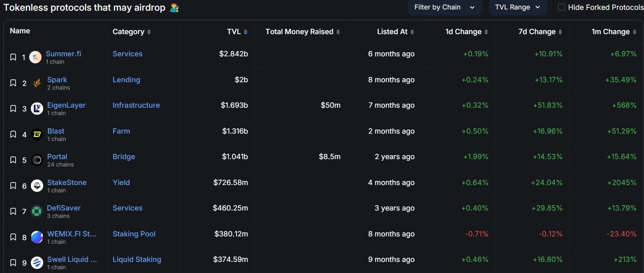Screen dimensions: 644x273
Task: Bookmark the Summer.fi protocol row
Action: click(x=13, y=57)
